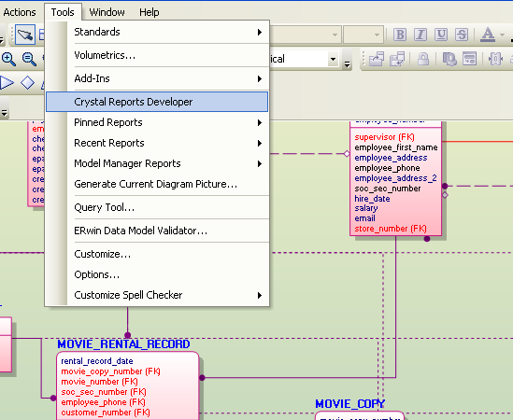Click the toolbar options arrow beside model dropdown
This screenshot has width=513, height=420.
tap(347, 64)
